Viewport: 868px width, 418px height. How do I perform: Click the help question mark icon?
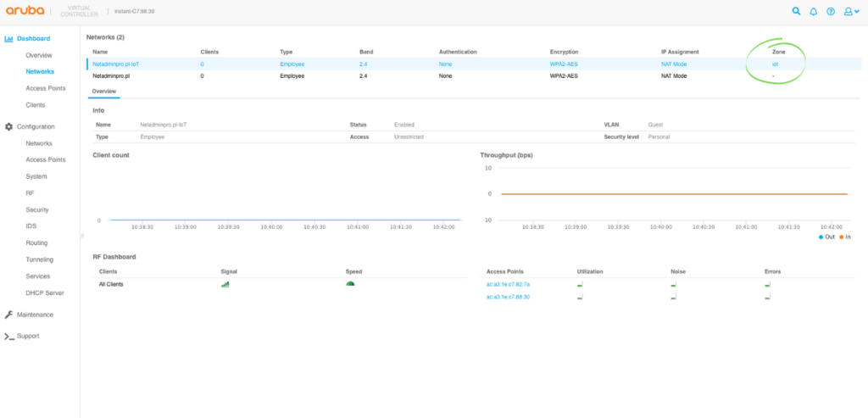(x=831, y=12)
